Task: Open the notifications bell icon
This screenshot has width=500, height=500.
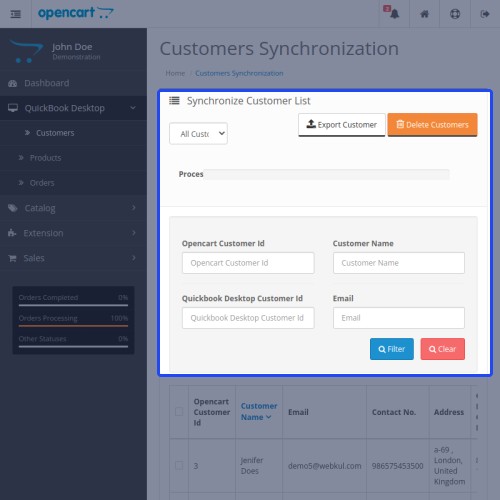Action: (x=394, y=14)
